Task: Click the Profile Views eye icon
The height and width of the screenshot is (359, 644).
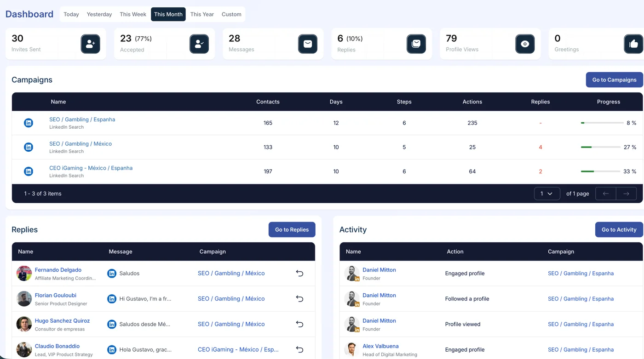Action: point(525,44)
